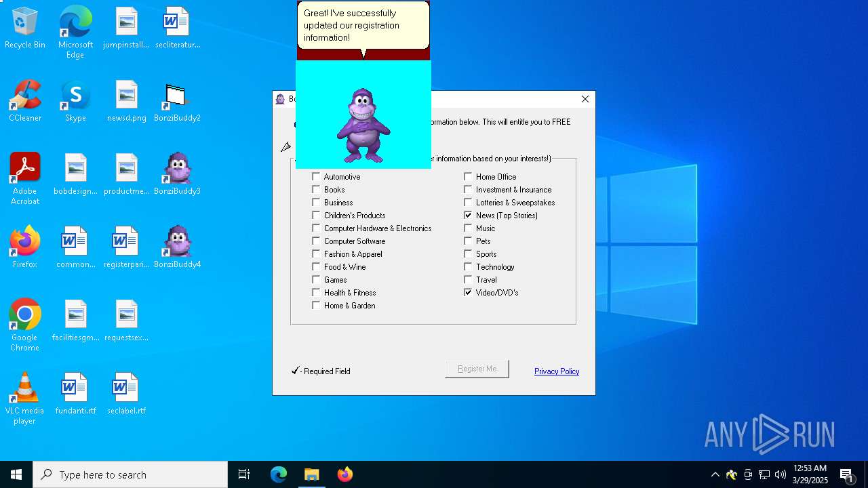868x488 pixels.
Task: Open the taskbar clock and calendar
Action: pyautogui.click(x=810, y=474)
